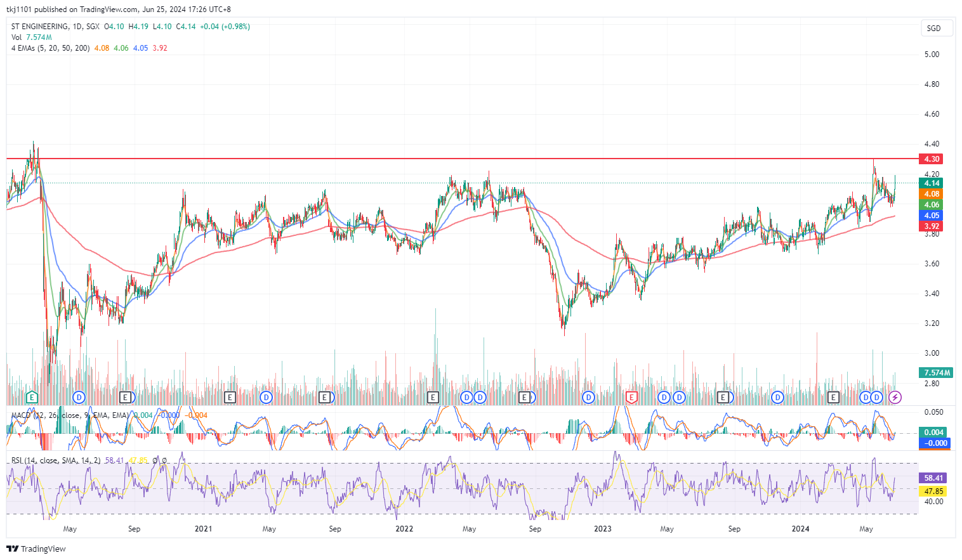Image resolution: width=962 pixels, height=560 pixels.
Task: Click the green 4.06 EMA price label
Action: (932, 205)
